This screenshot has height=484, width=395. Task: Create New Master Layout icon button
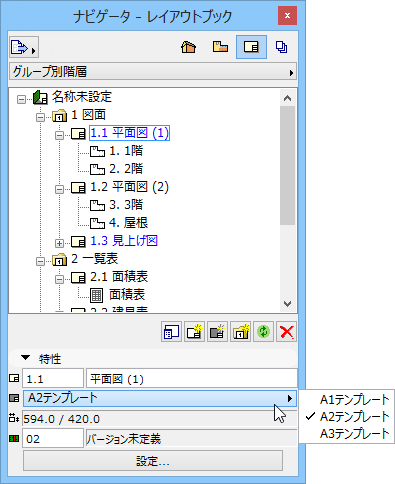tap(217, 332)
